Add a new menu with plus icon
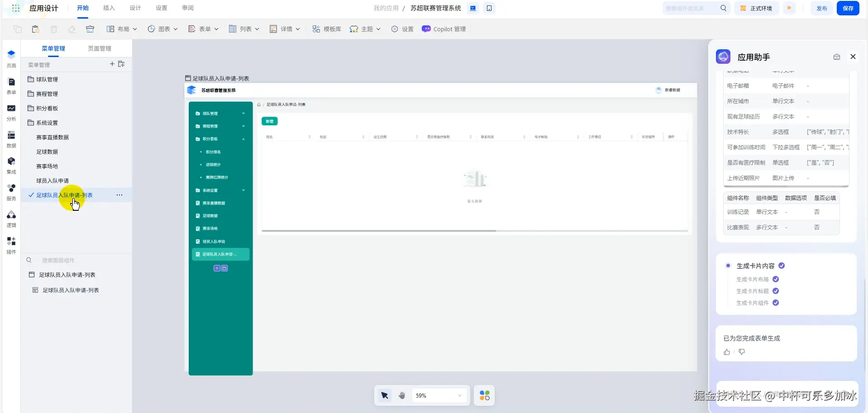 (112, 64)
